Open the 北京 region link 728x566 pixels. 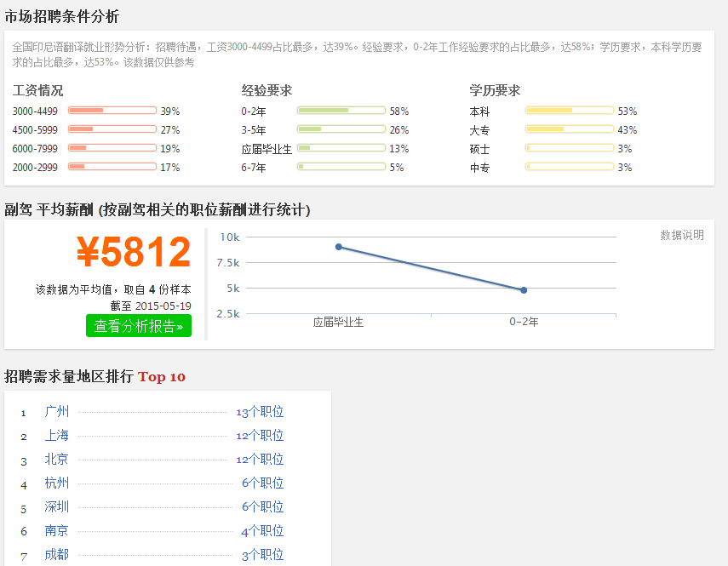pyautogui.click(x=57, y=460)
